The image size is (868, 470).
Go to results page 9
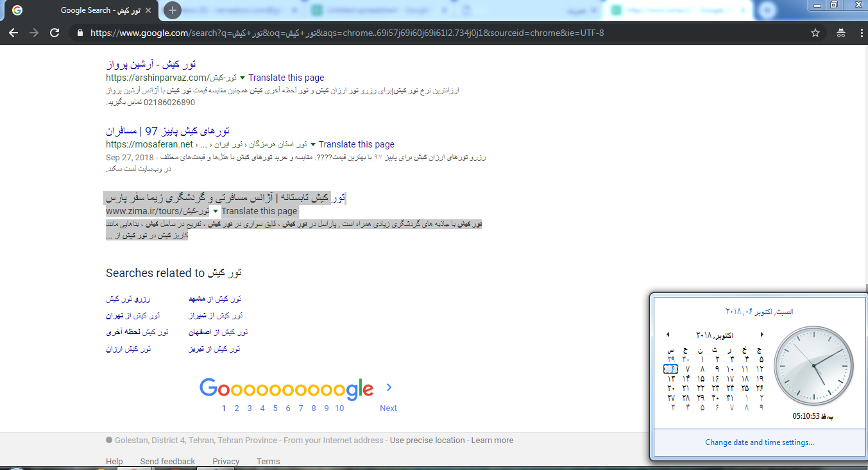click(327, 408)
